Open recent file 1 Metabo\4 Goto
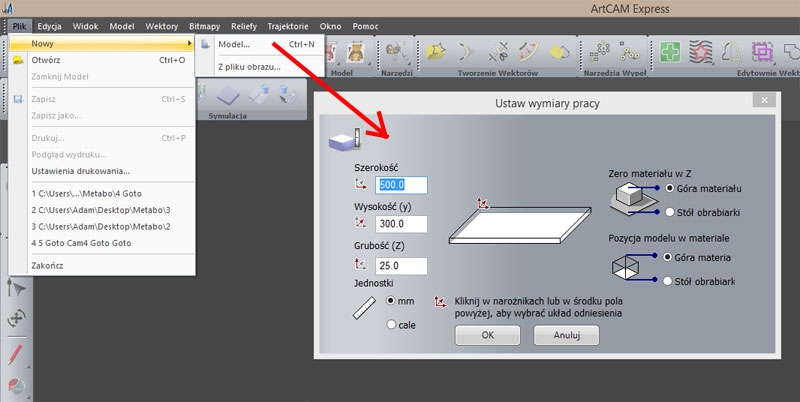 click(102, 194)
